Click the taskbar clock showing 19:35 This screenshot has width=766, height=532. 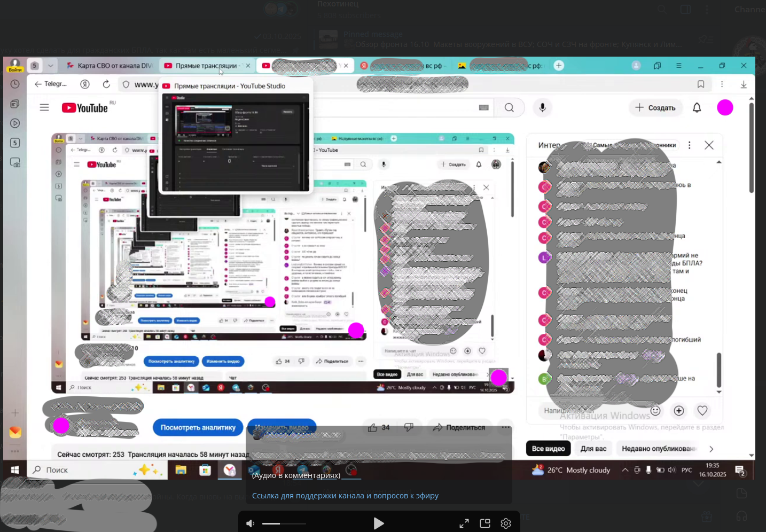pyautogui.click(x=713, y=470)
